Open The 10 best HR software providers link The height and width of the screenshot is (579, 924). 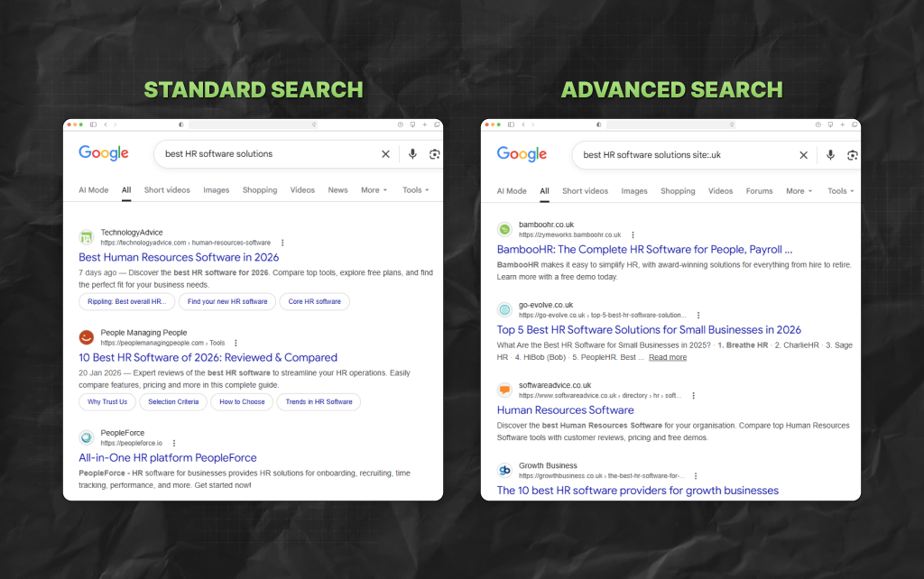click(638, 491)
